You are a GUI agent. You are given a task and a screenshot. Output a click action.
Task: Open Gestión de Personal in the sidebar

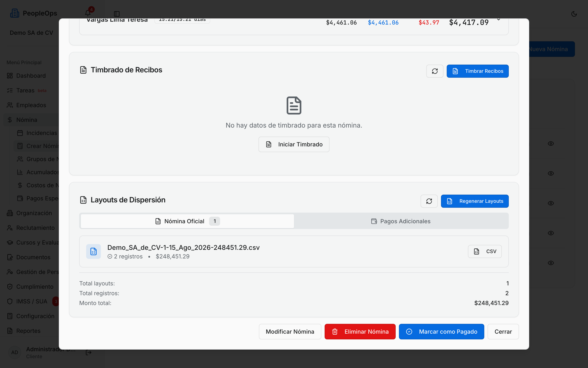(31, 272)
